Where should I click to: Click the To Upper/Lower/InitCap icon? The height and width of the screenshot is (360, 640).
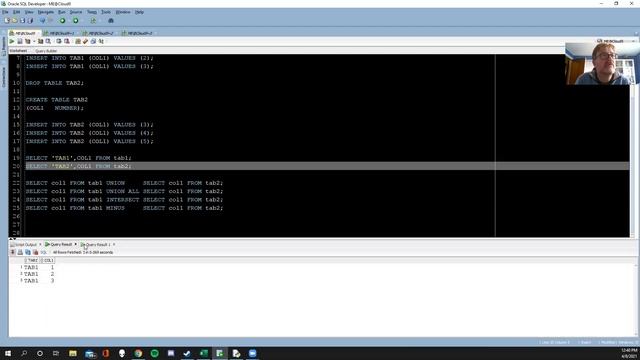pos(101,42)
